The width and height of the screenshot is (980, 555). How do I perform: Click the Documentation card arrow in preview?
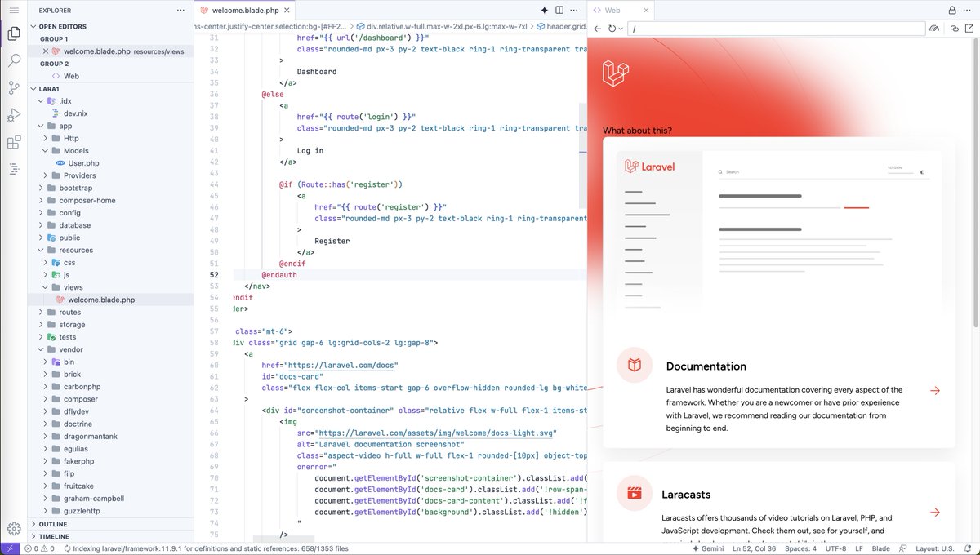pyautogui.click(x=935, y=391)
